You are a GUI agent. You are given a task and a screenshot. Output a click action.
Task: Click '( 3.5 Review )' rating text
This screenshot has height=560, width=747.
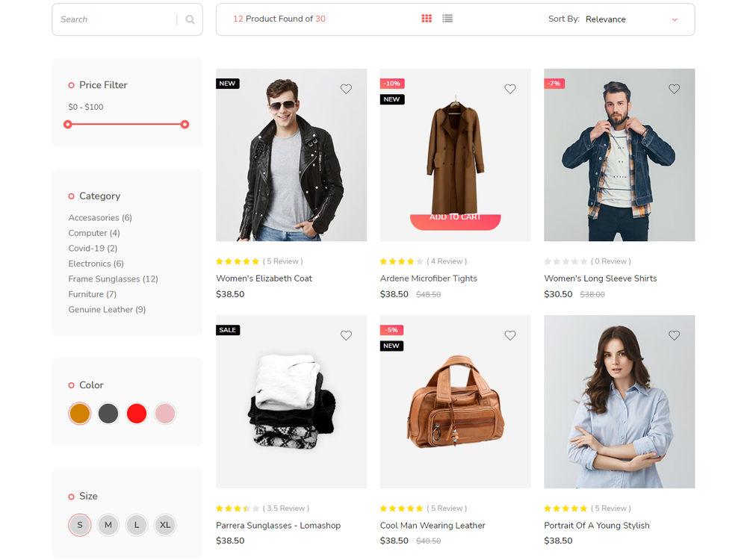click(x=286, y=508)
